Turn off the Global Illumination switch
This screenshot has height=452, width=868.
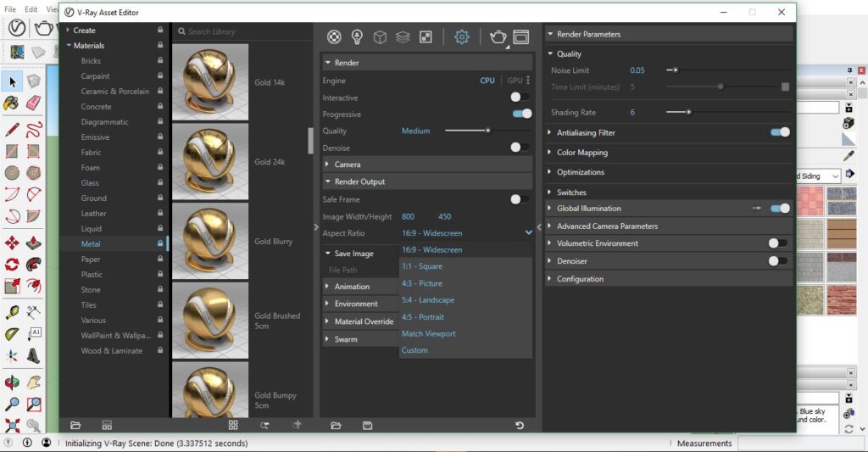click(780, 209)
